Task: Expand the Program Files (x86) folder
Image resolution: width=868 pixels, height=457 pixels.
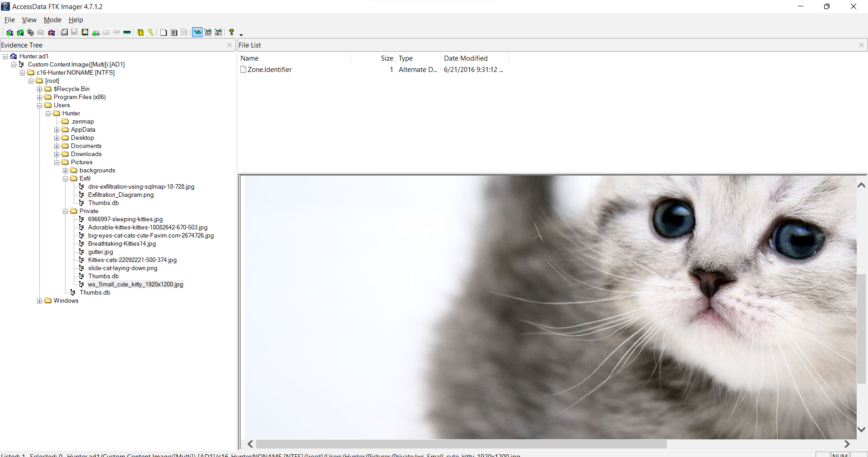Action: pos(40,97)
